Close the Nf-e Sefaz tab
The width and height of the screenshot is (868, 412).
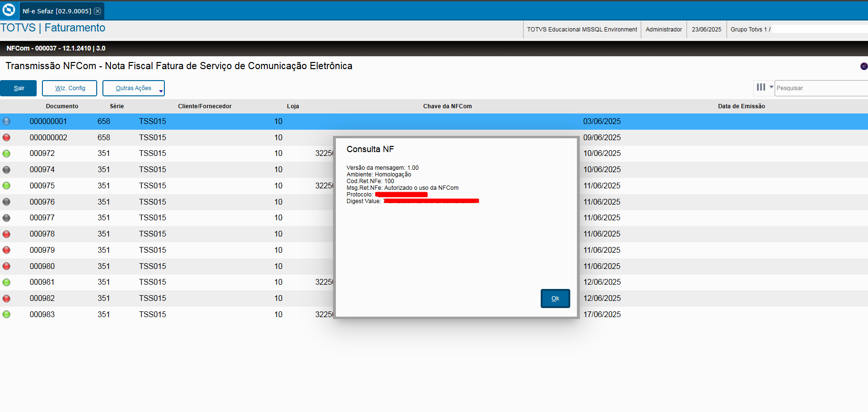(97, 11)
